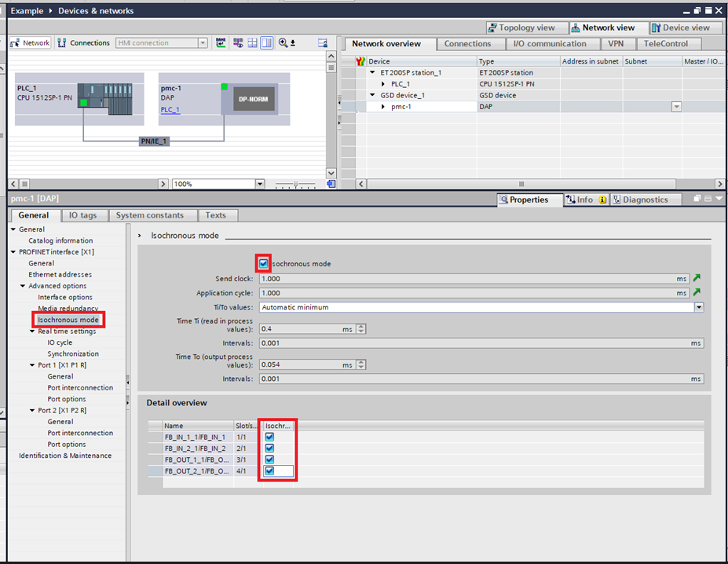Screen dimensions: 728x564
Task: Click the relations display icon
Action: [x=238, y=43]
